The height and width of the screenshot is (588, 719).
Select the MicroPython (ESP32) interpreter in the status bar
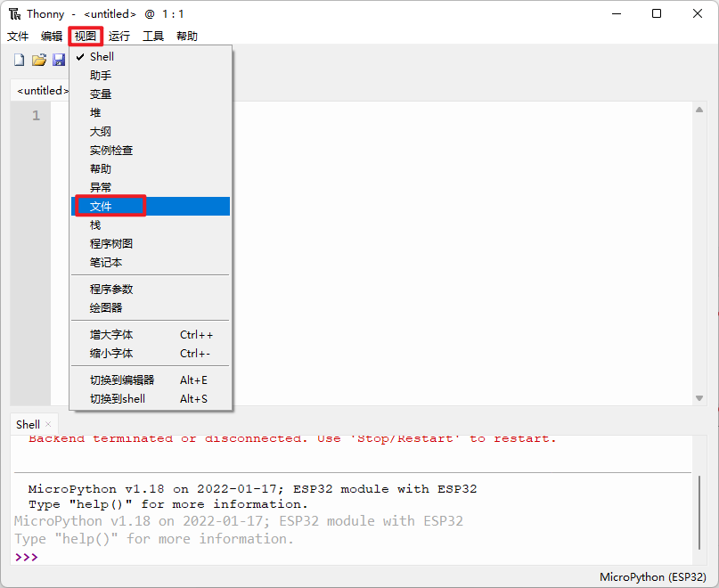pos(653,576)
